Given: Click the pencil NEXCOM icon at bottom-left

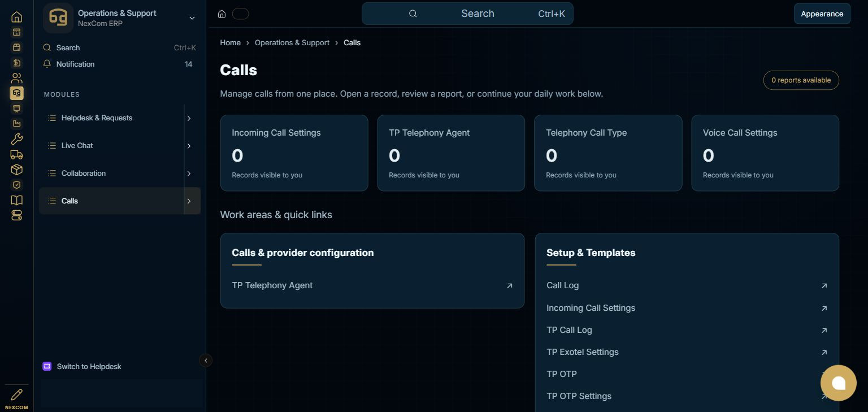Looking at the screenshot, I should [17, 395].
